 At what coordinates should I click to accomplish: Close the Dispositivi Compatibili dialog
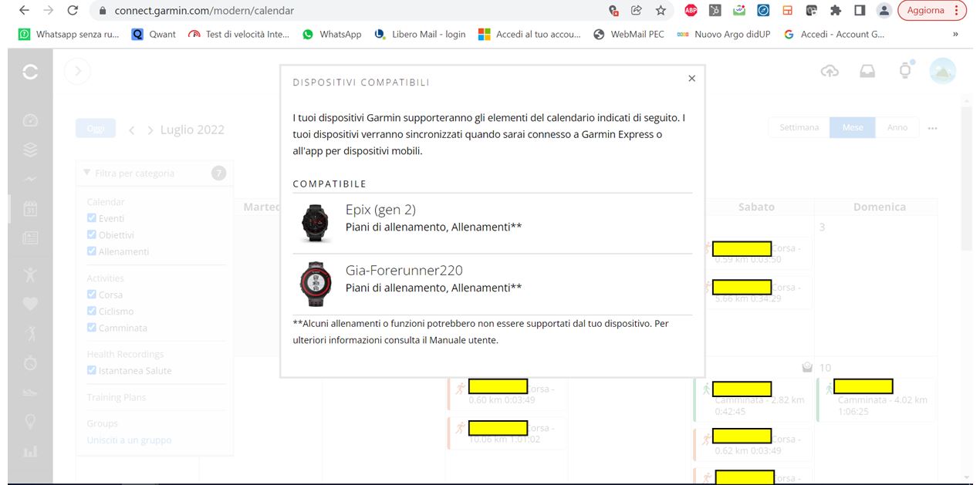pyautogui.click(x=691, y=78)
